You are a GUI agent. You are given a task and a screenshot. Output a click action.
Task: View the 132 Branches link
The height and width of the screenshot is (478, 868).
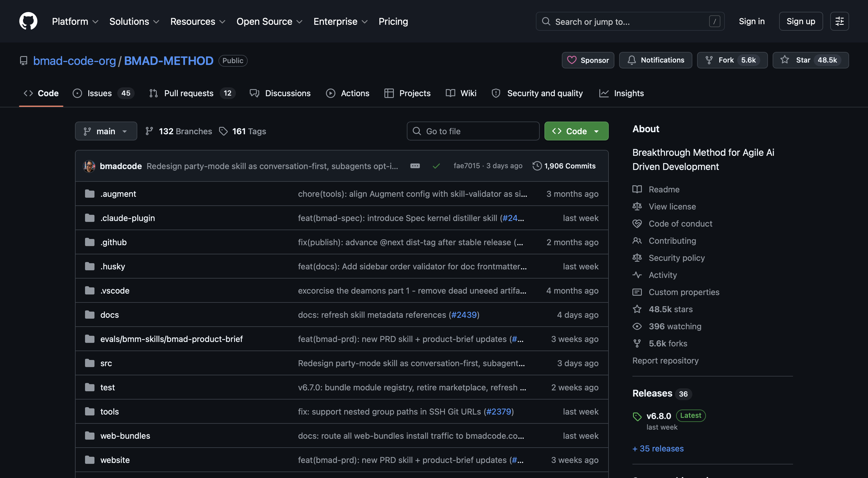coord(179,131)
